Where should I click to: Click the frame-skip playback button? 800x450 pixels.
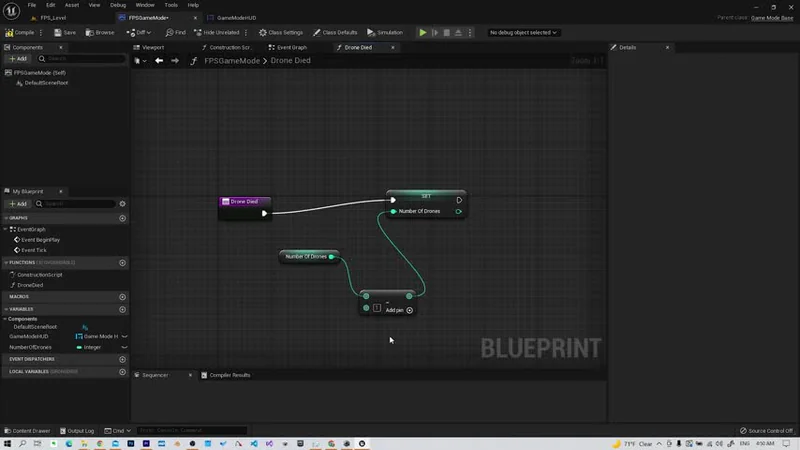pos(435,33)
